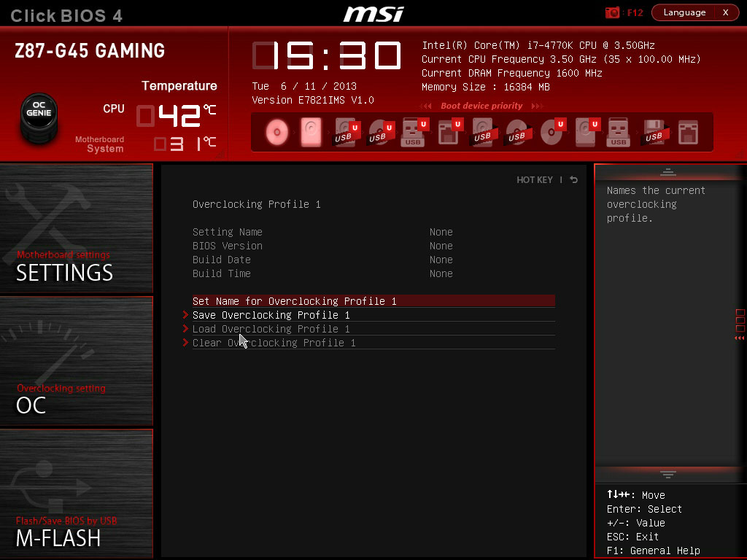Click the Intel Core i7-4770K CPU line
Image resolution: width=747 pixels, height=560 pixels.
point(538,45)
